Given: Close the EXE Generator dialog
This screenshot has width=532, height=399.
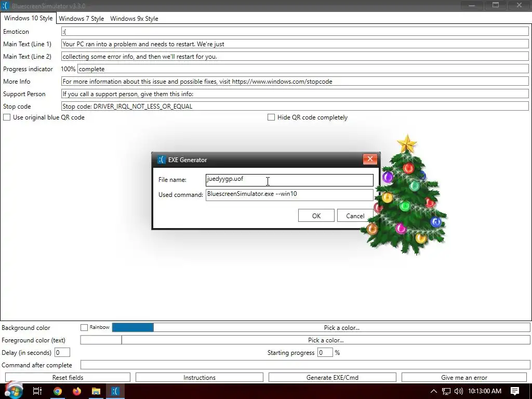Looking at the screenshot, I should (370, 159).
